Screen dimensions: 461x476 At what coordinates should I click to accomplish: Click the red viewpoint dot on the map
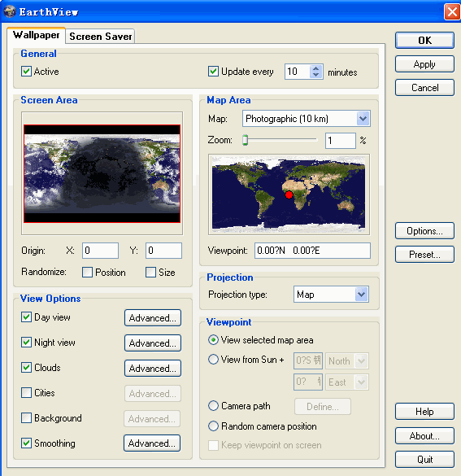click(x=289, y=194)
